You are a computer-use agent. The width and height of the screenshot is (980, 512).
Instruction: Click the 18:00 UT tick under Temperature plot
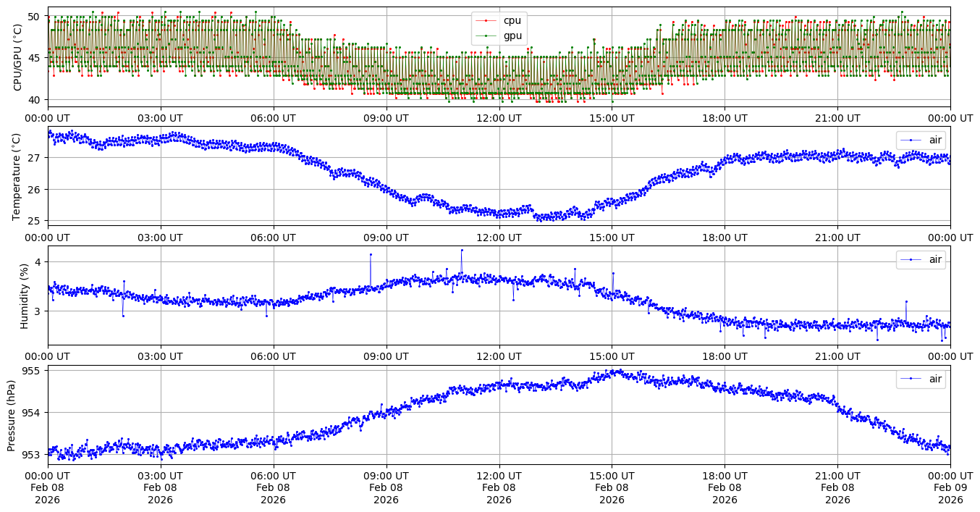725,237
